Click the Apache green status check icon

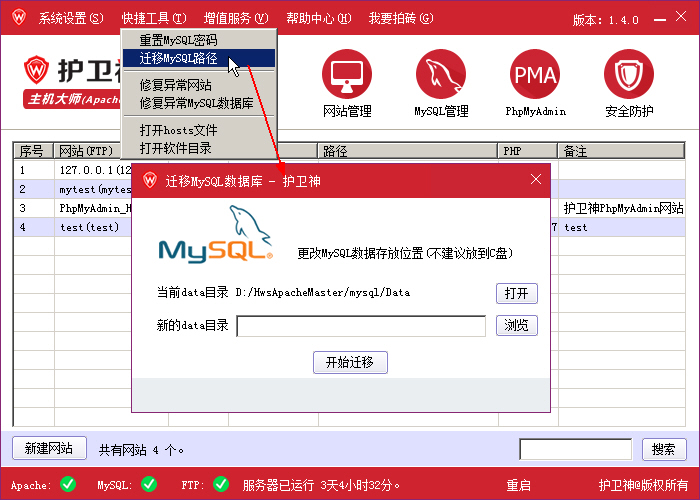[x=68, y=484]
